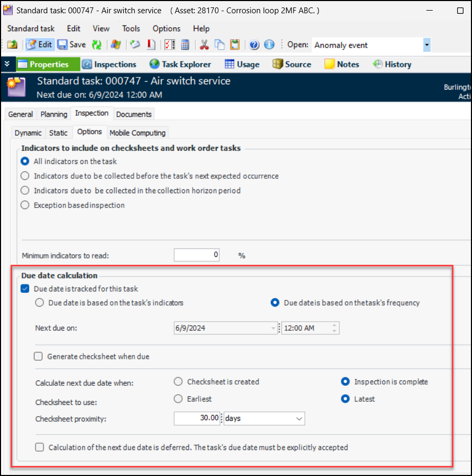Image resolution: width=472 pixels, height=476 pixels.
Task: Select All indicators on the task
Action: point(25,161)
